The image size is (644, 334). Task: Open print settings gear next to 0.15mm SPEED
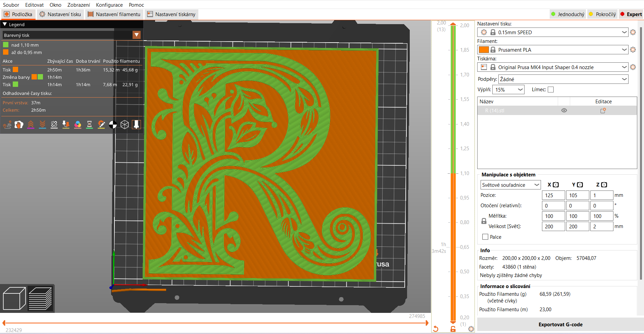[x=633, y=32]
